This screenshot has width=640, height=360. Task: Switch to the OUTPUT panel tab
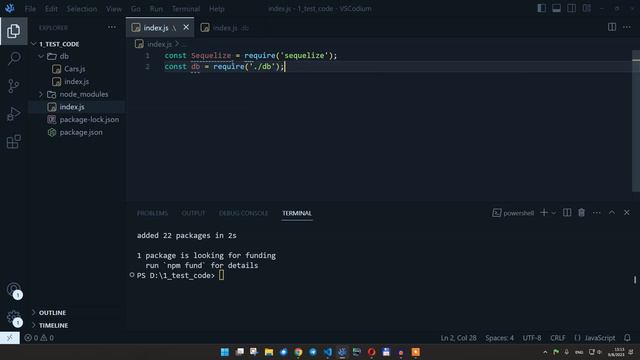tap(193, 213)
